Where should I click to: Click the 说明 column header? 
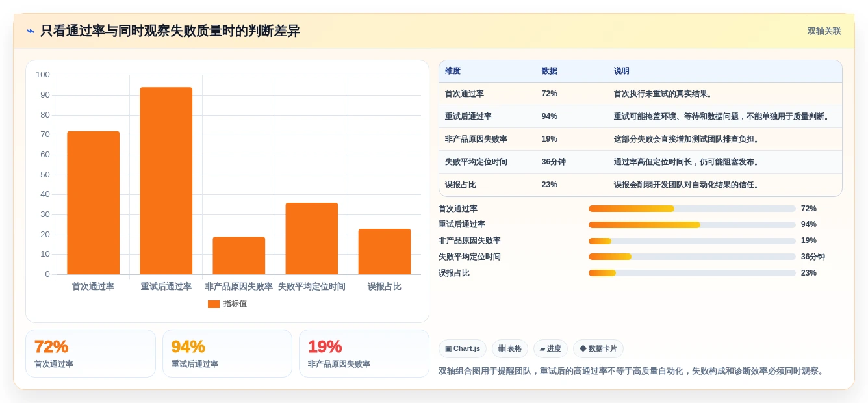[622, 71]
